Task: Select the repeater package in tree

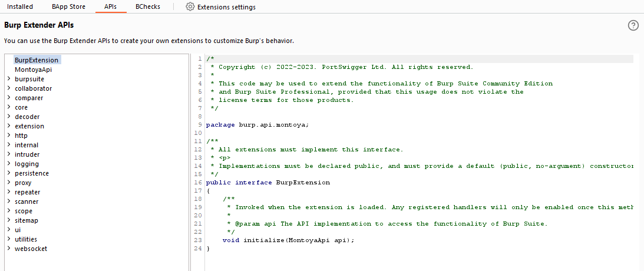Action: click(28, 192)
